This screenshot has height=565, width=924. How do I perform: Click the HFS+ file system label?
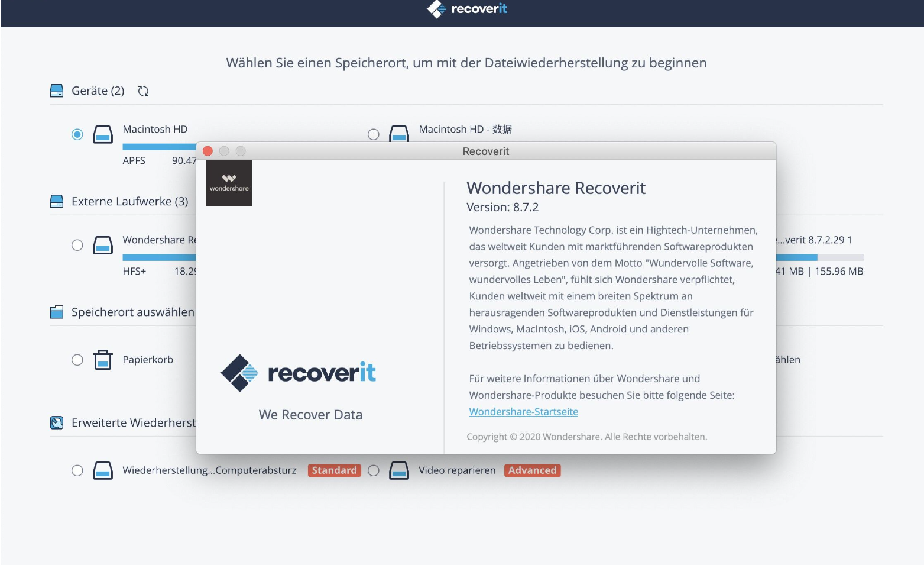click(134, 271)
